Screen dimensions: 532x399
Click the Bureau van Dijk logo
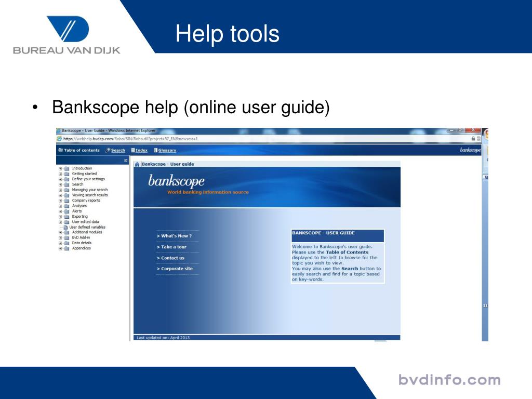pyautogui.click(x=67, y=35)
